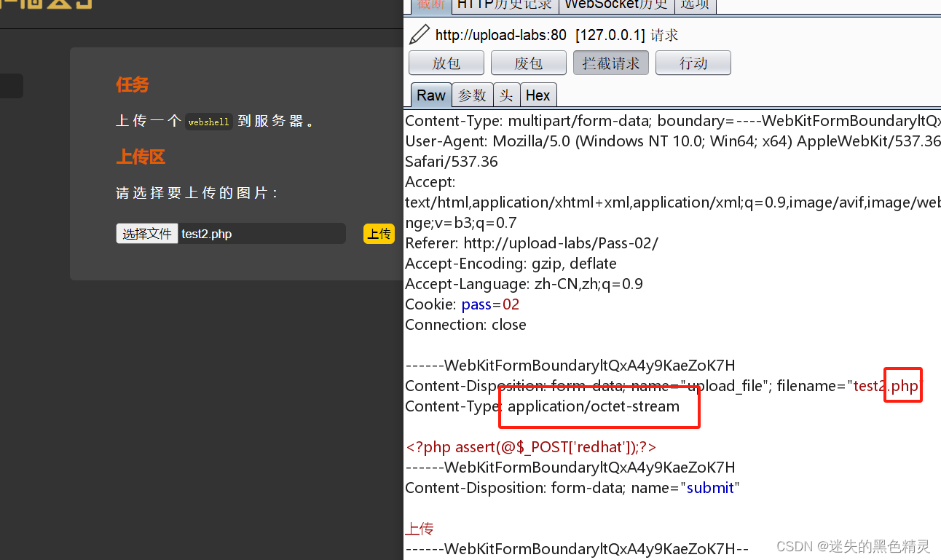Click the name="submit" Content-Disposition line

click(572, 488)
